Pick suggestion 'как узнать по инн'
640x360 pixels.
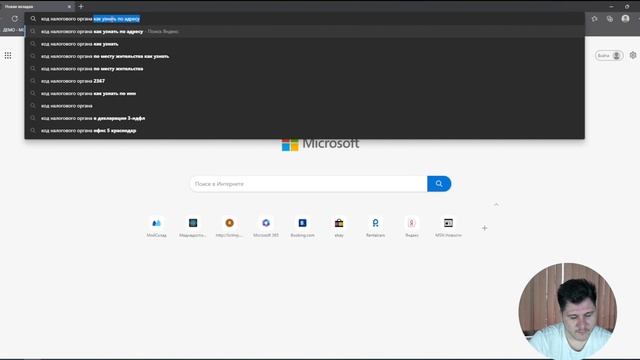tap(304, 93)
